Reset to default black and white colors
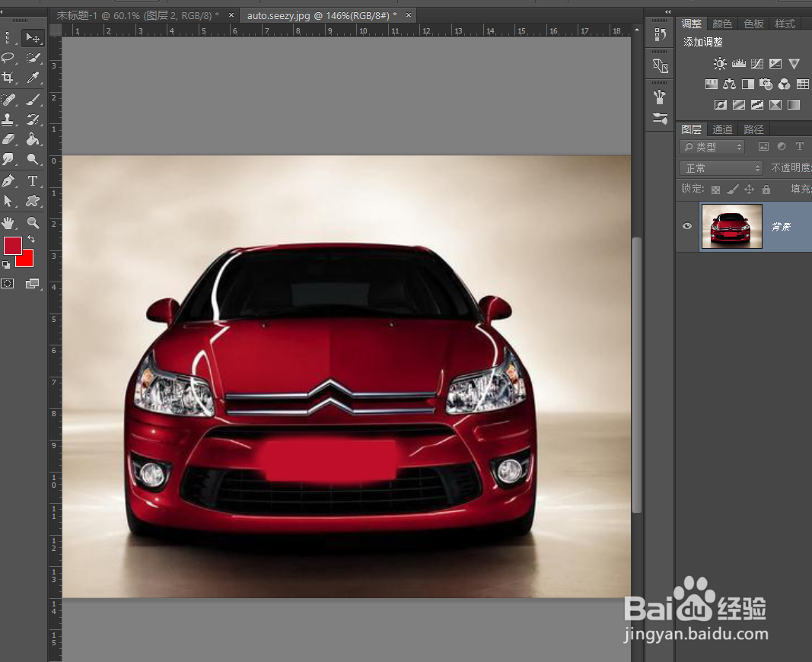 (x=5, y=265)
